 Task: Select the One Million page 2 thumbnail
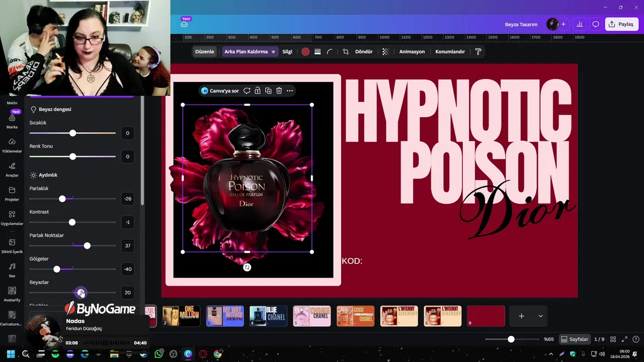coord(181,316)
